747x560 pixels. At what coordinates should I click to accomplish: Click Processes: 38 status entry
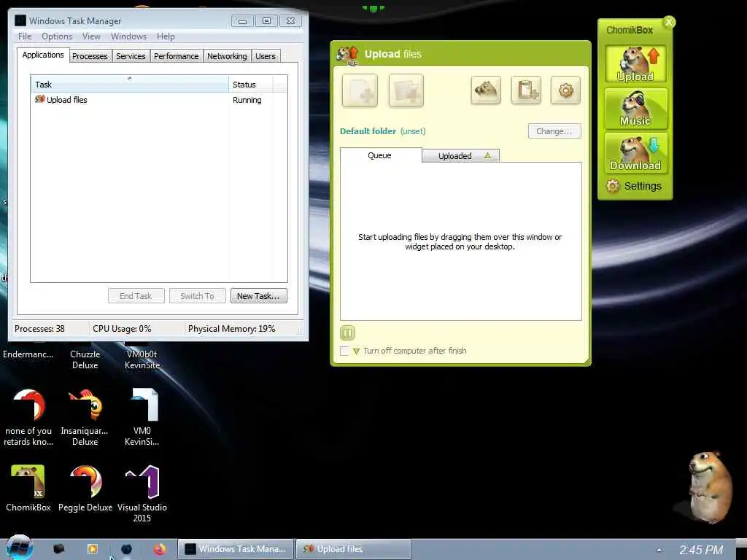(39, 329)
